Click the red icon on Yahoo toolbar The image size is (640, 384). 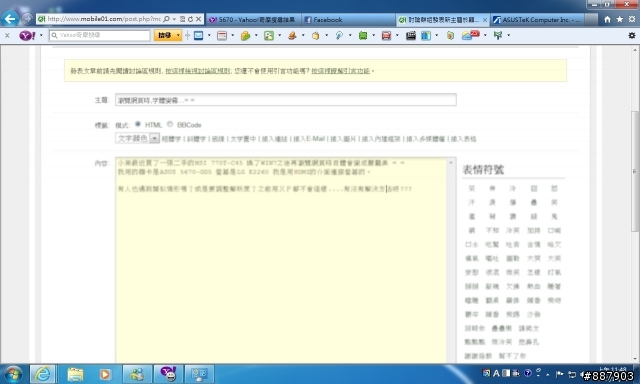tap(386, 36)
